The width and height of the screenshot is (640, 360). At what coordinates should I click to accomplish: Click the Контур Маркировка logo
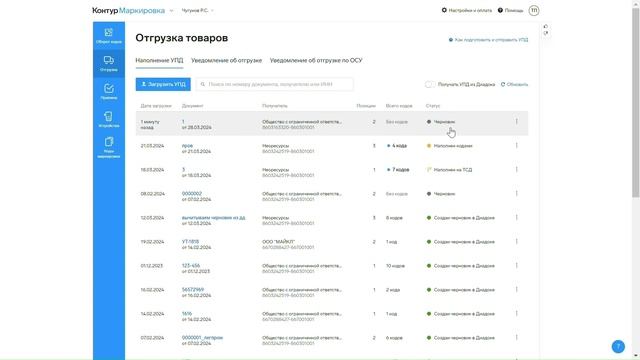(128, 11)
